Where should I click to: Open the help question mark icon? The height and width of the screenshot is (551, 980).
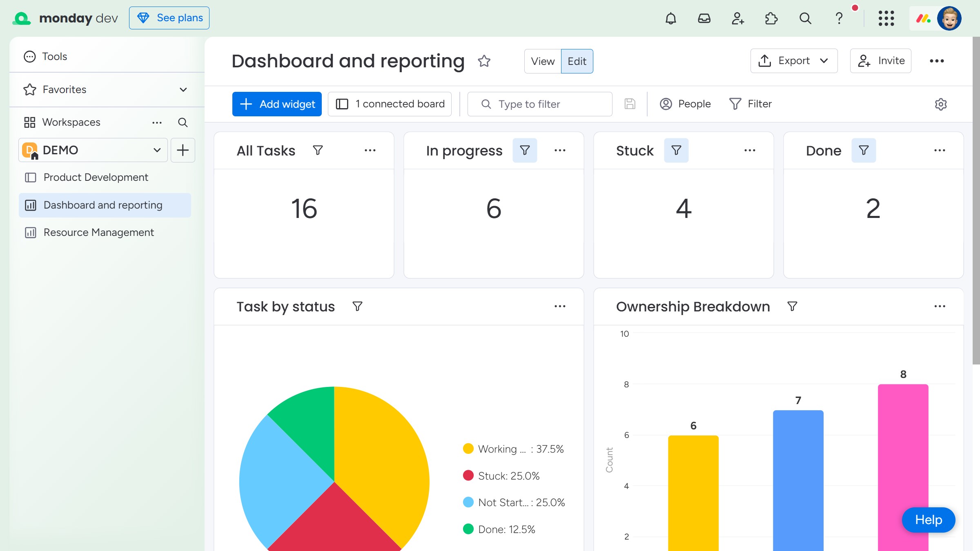[839, 18]
